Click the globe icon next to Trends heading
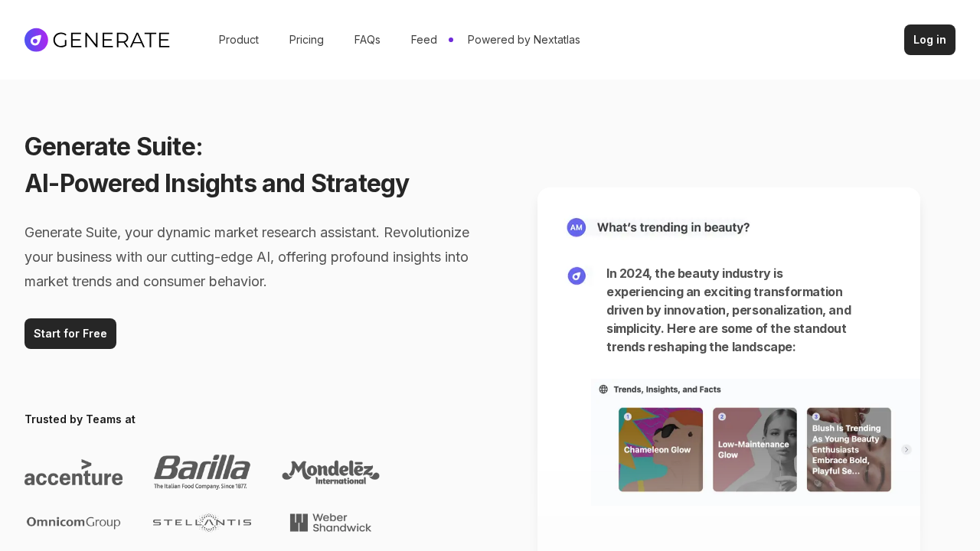980x551 pixels. pos(603,389)
